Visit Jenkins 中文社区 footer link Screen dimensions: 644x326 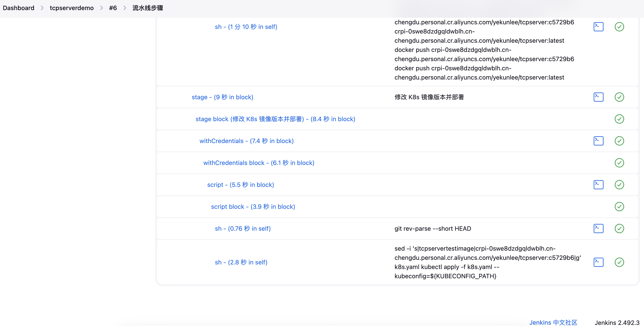coord(553,322)
